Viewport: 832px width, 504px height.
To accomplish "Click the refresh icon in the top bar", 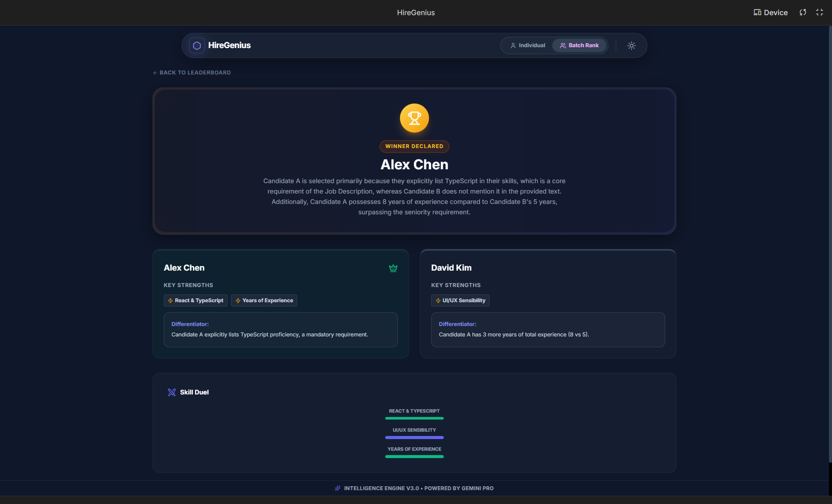I will tap(803, 13).
